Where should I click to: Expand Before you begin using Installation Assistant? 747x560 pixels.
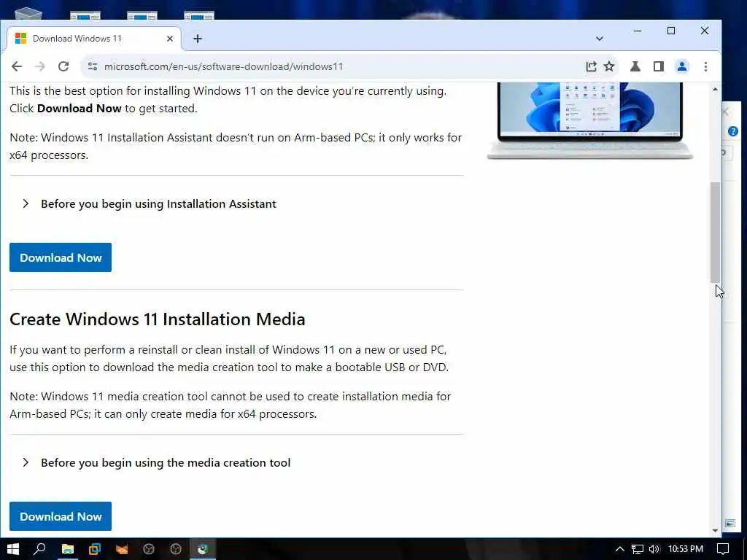tap(149, 204)
